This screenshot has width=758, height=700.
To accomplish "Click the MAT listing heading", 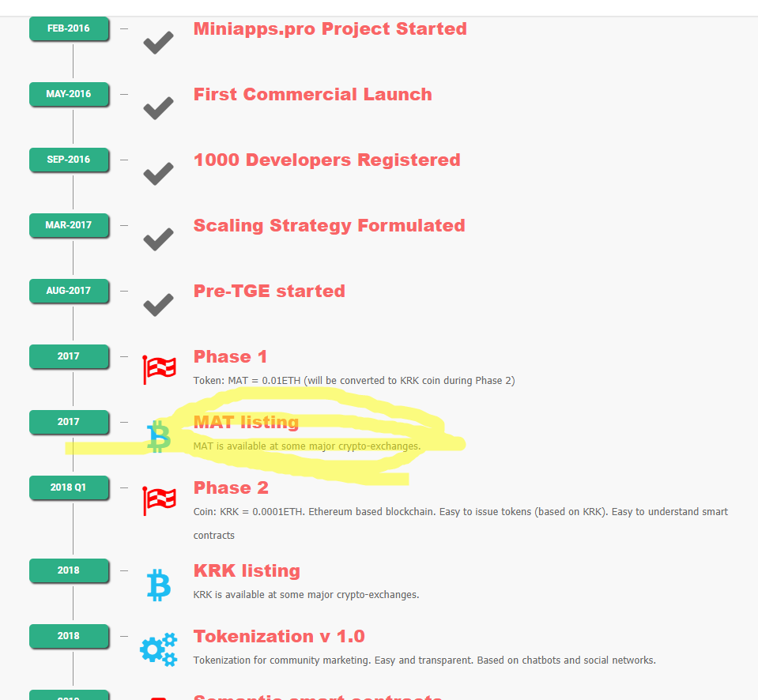I will tap(246, 422).
